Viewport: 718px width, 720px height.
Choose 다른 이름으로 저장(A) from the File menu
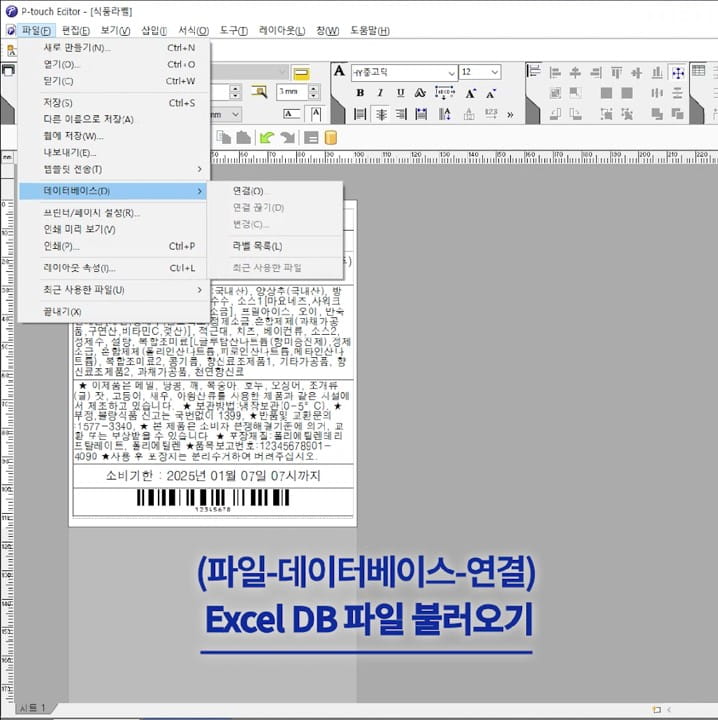[88, 119]
